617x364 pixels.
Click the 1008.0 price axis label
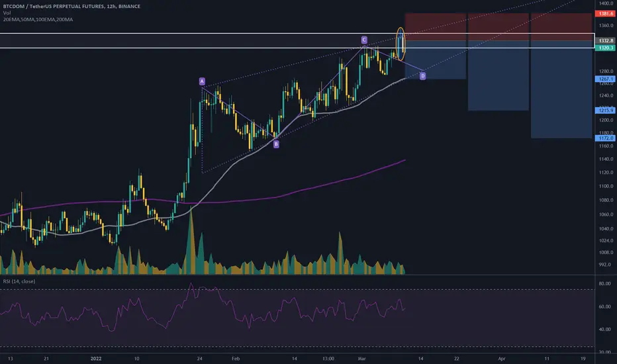tap(606, 252)
